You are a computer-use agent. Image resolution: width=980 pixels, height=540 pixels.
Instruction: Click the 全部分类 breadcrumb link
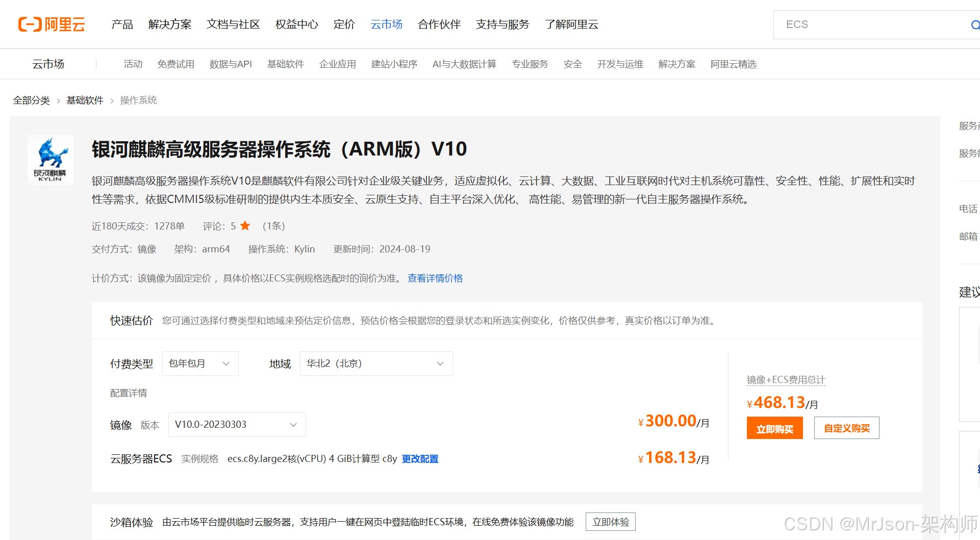pyautogui.click(x=32, y=100)
